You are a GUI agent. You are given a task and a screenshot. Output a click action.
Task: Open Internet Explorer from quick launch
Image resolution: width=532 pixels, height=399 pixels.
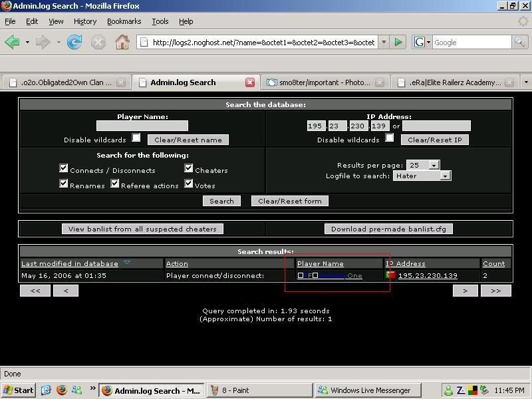coord(46,390)
